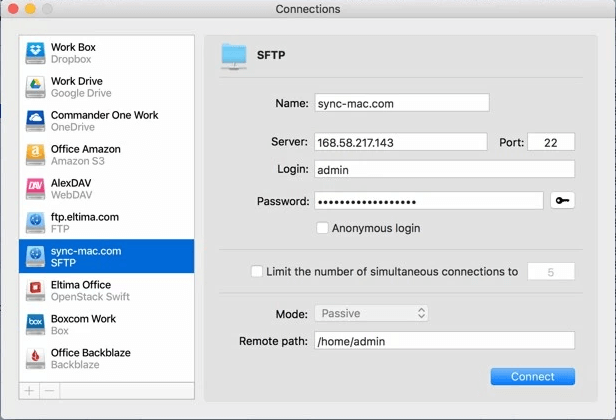Click the key icon next to the Password field
This screenshot has width=616, height=420.
pyautogui.click(x=562, y=201)
